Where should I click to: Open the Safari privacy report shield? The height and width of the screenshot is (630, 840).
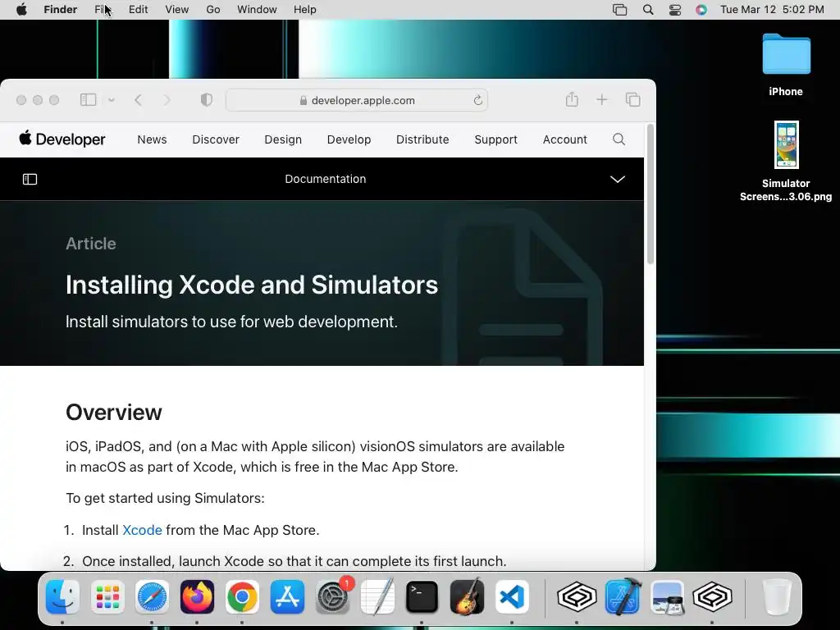point(206,99)
